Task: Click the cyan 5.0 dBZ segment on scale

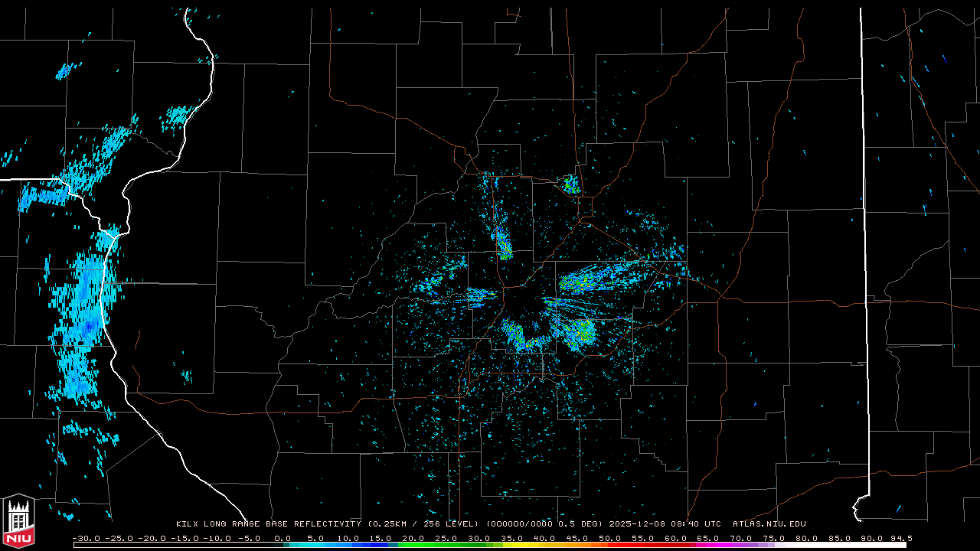Action: 315,545
